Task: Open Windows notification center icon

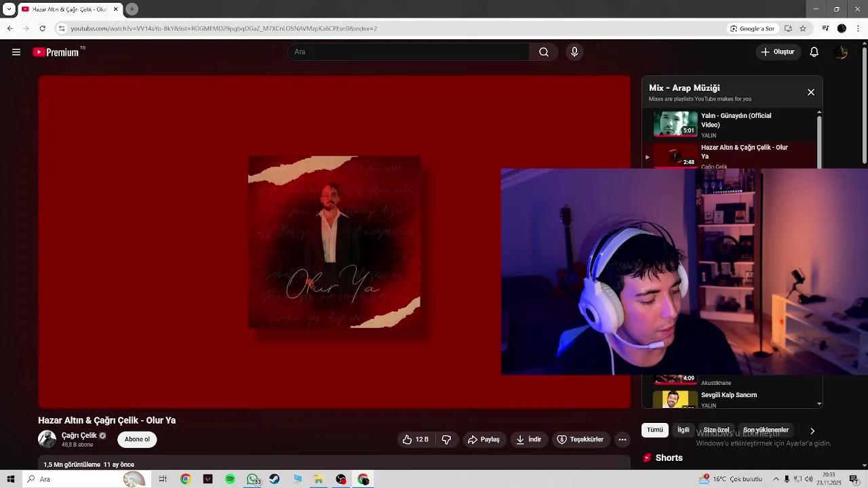Action: (854, 479)
